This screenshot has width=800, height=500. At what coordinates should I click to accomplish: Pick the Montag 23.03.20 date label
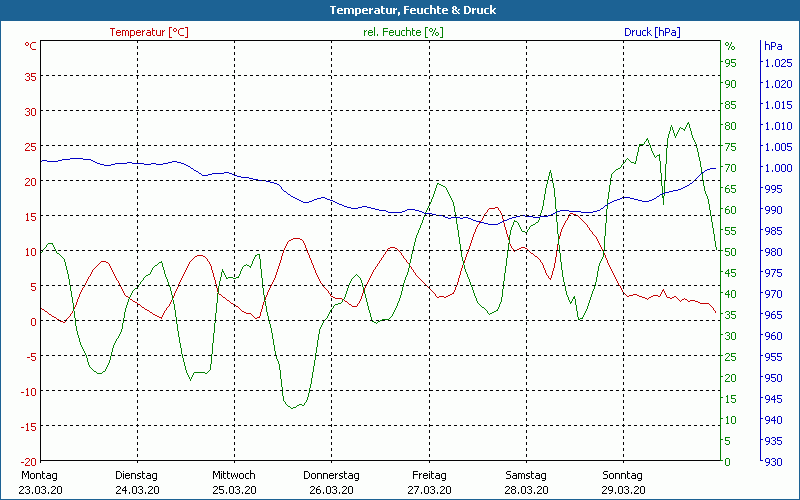click(x=39, y=482)
